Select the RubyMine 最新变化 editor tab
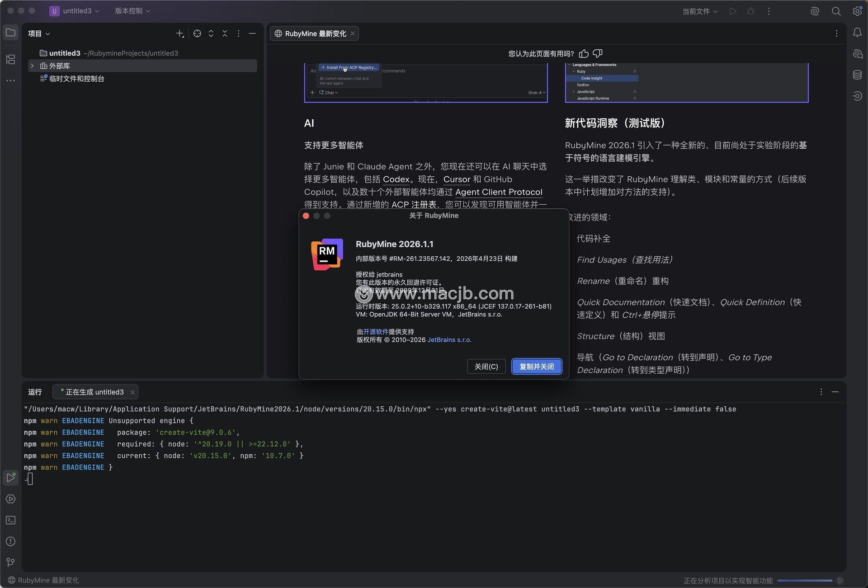The image size is (868, 588). pos(315,33)
